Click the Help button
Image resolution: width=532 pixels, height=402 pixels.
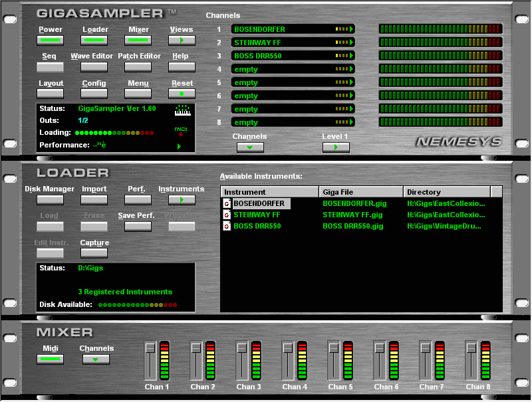pos(182,67)
